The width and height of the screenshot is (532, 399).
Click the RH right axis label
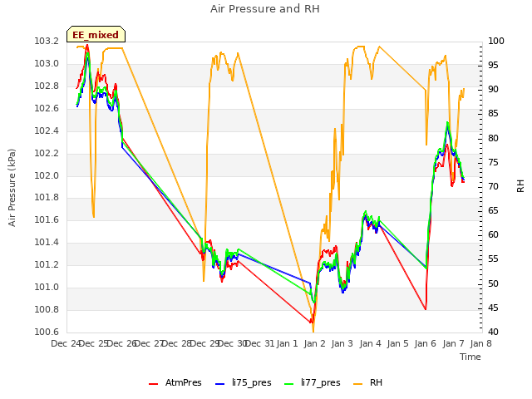pos(520,186)
